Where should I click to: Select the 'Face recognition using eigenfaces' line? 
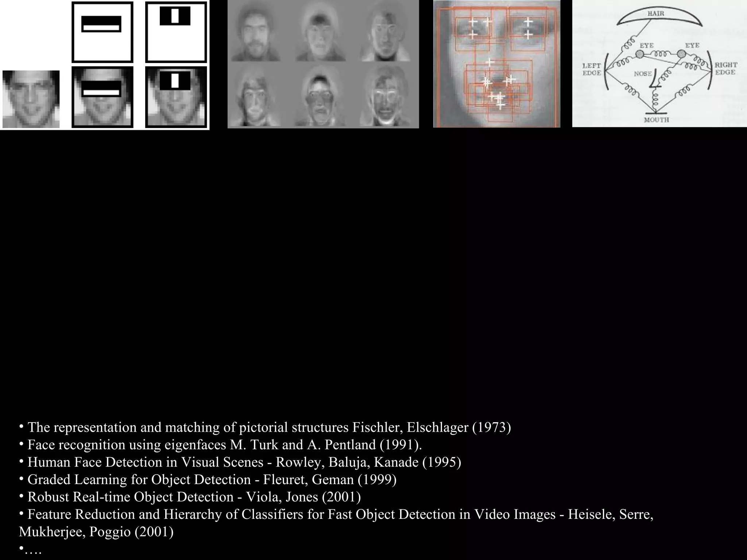pyautogui.click(x=221, y=444)
